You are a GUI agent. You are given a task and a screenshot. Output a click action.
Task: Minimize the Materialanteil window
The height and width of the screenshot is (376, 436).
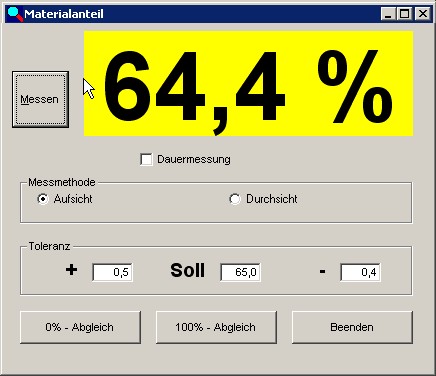pos(388,14)
